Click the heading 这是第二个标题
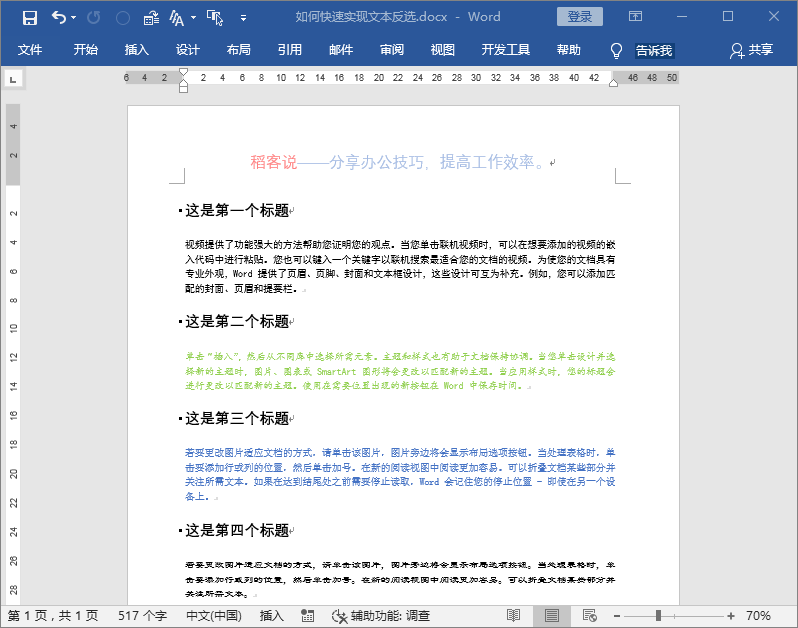 click(x=237, y=322)
